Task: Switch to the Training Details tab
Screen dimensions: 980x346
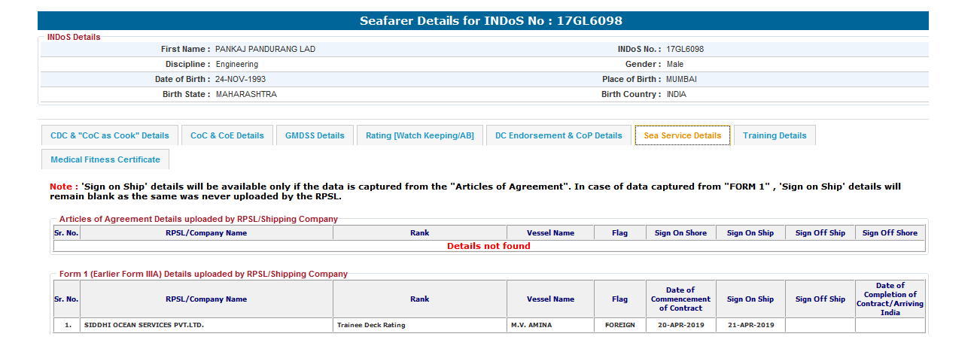Action: [774, 135]
